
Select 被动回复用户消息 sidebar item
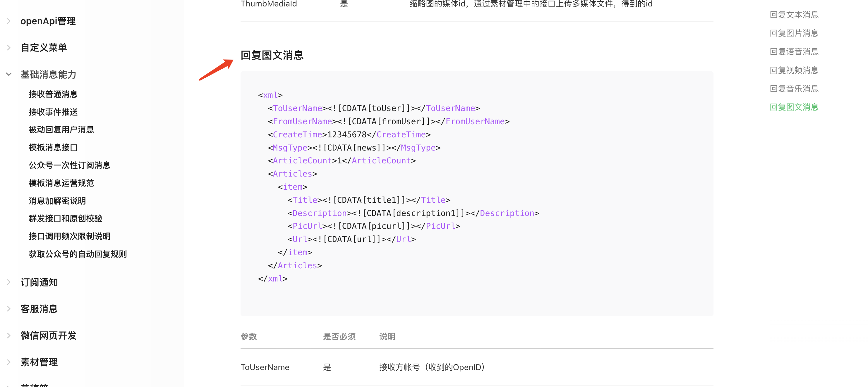61,130
